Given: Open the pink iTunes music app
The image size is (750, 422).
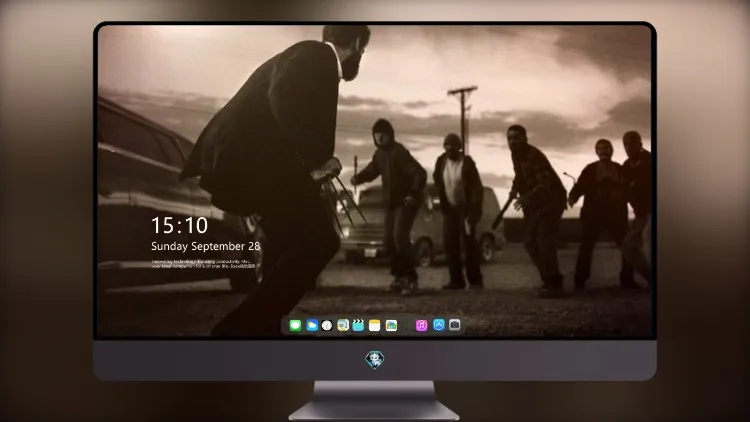Looking at the screenshot, I should [x=421, y=325].
